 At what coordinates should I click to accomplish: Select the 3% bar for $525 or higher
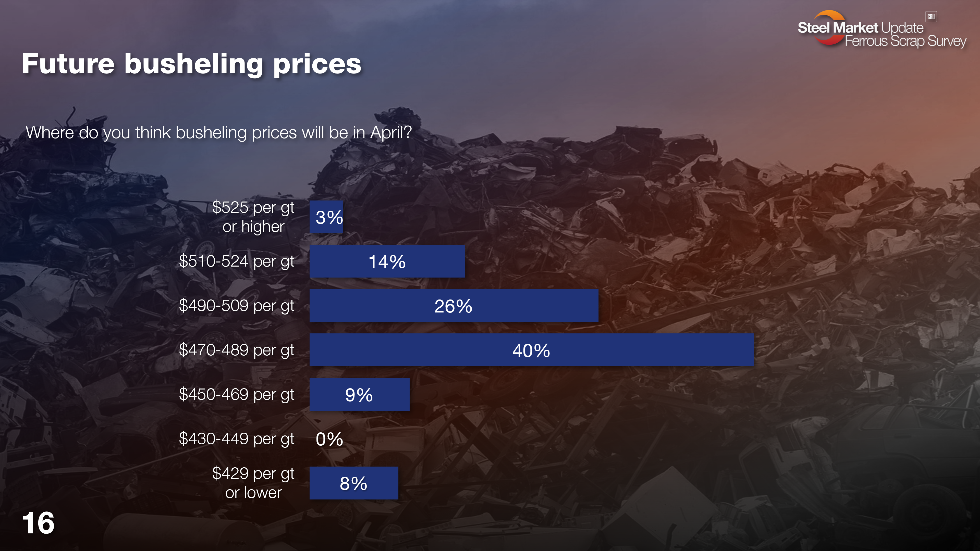tap(326, 217)
